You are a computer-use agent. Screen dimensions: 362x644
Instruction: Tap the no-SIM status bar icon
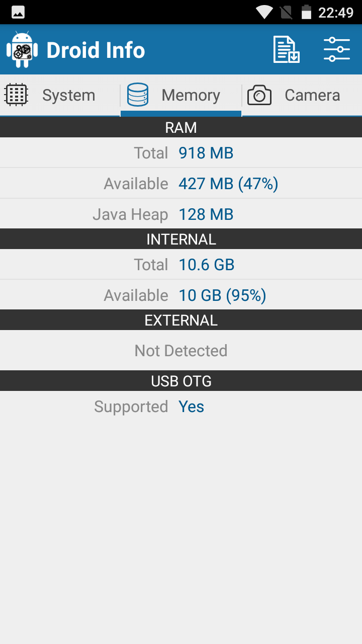(286, 12)
